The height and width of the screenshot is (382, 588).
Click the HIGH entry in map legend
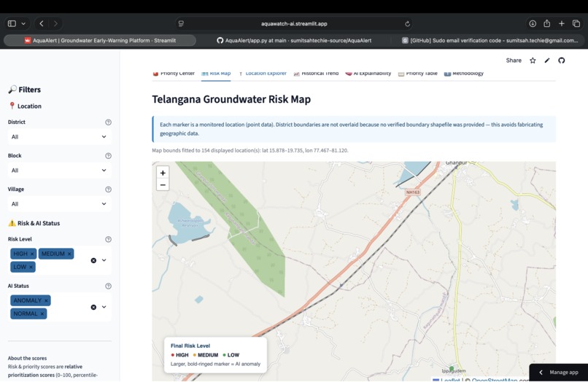pyautogui.click(x=179, y=355)
